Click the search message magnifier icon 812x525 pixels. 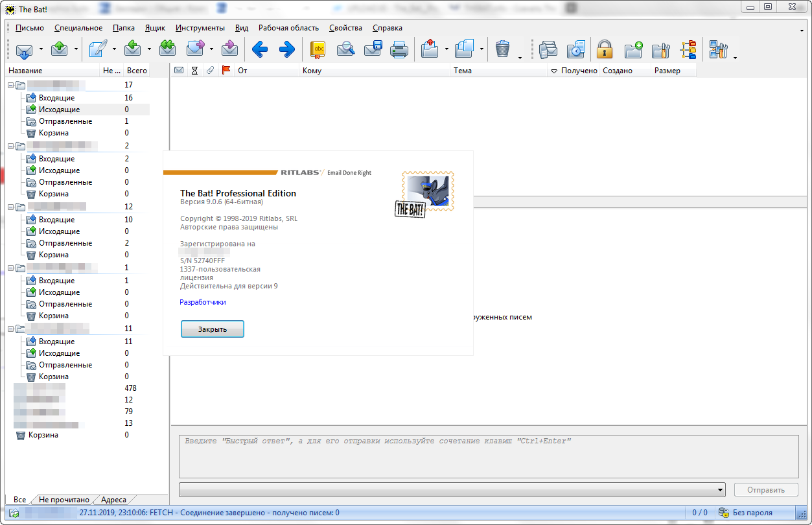(x=345, y=49)
